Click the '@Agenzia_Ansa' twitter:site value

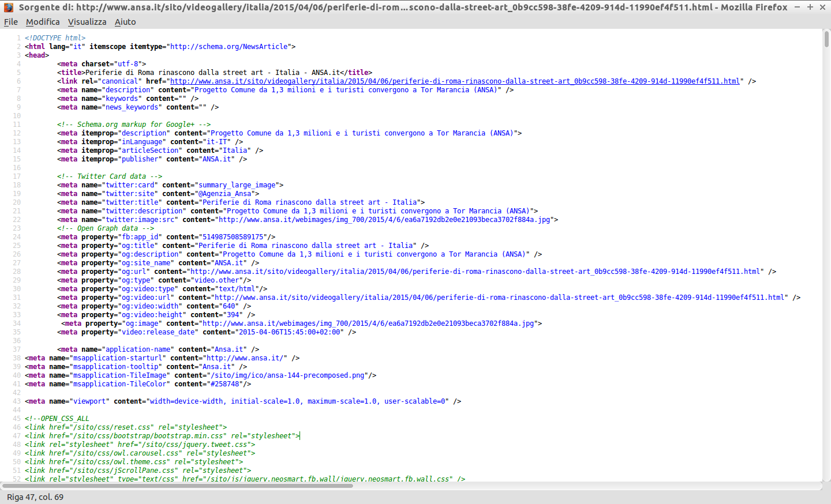[x=224, y=194]
